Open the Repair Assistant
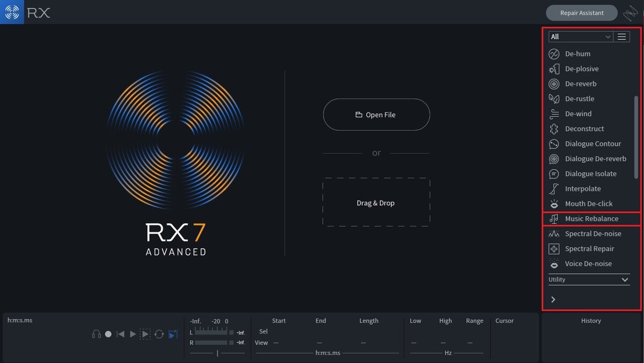 pos(582,13)
